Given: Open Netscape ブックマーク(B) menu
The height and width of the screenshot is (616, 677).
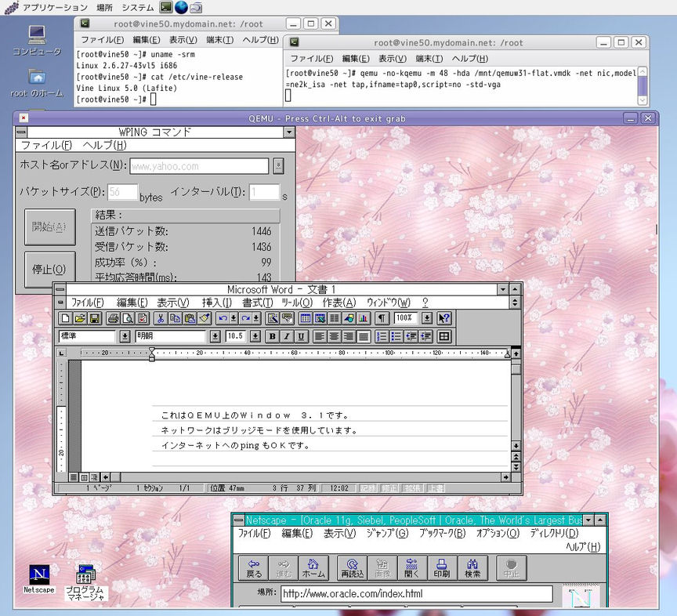Looking at the screenshot, I should (442, 534).
